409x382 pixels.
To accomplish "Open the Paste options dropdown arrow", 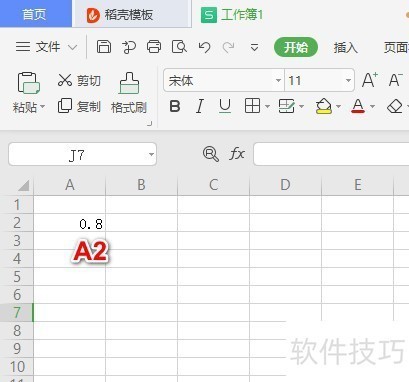I will (43, 107).
